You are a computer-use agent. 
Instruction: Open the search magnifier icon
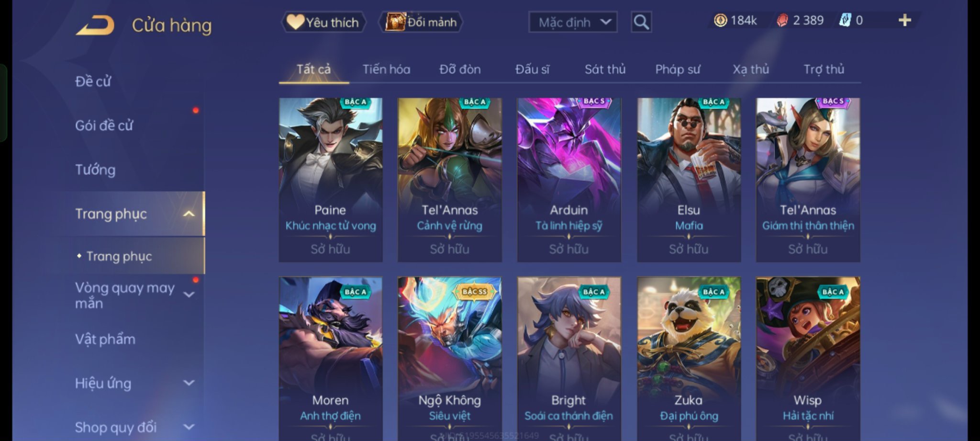[641, 22]
